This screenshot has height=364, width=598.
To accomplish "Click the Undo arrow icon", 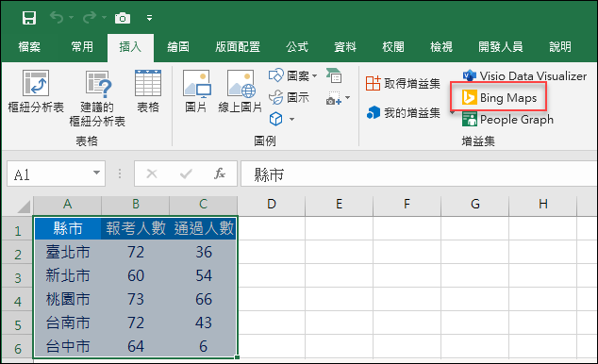I will tap(57, 18).
